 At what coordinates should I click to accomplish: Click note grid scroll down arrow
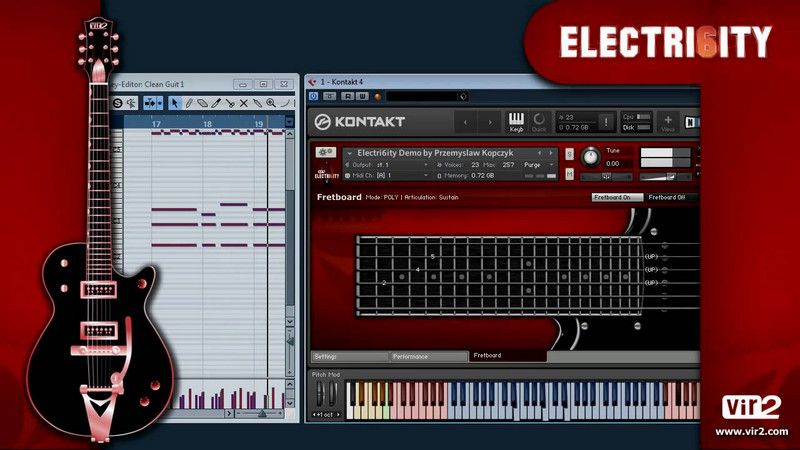(290, 322)
